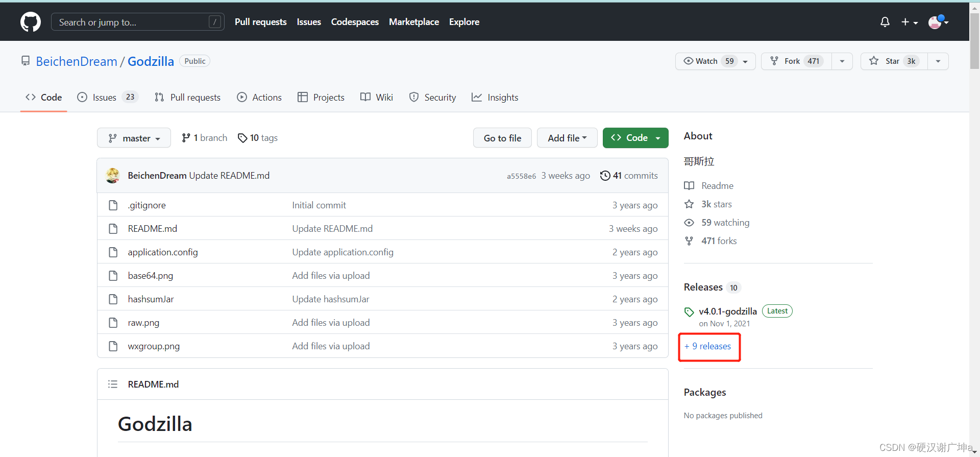Open the + 9 releases link
The height and width of the screenshot is (457, 980).
click(708, 346)
